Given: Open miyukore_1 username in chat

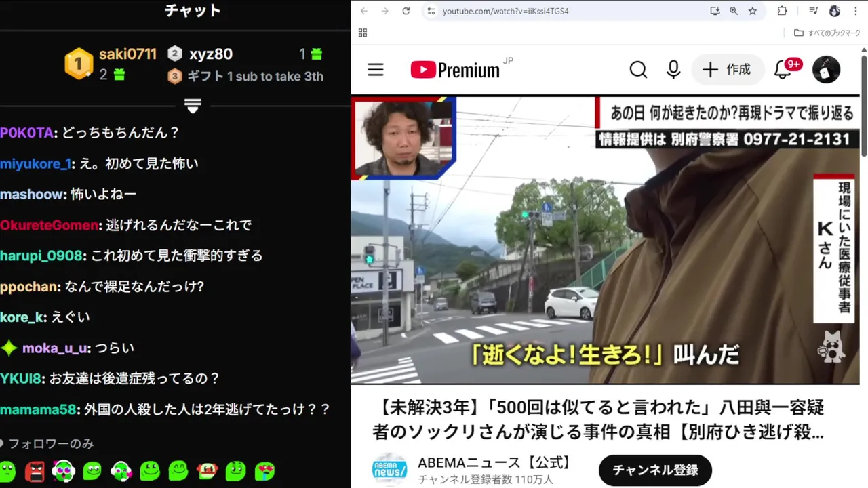Looking at the screenshot, I should 35,164.
